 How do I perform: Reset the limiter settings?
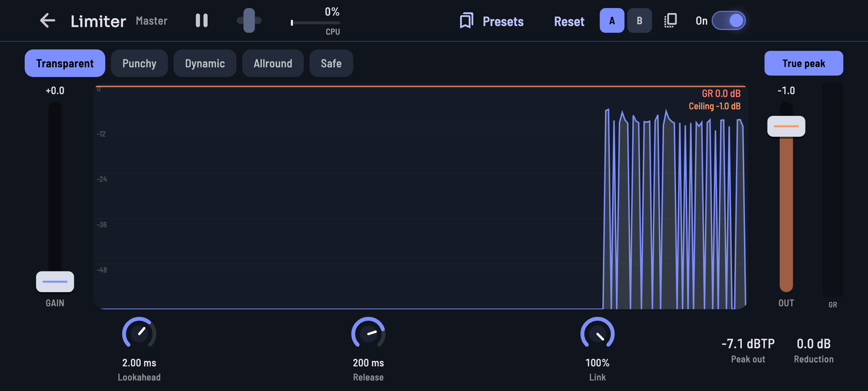pyautogui.click(x=569, y=21)
